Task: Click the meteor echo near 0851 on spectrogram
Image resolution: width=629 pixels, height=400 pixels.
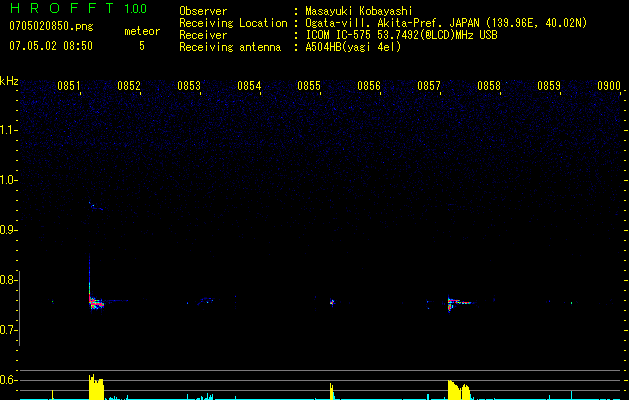Action: (x=95, y=303)
